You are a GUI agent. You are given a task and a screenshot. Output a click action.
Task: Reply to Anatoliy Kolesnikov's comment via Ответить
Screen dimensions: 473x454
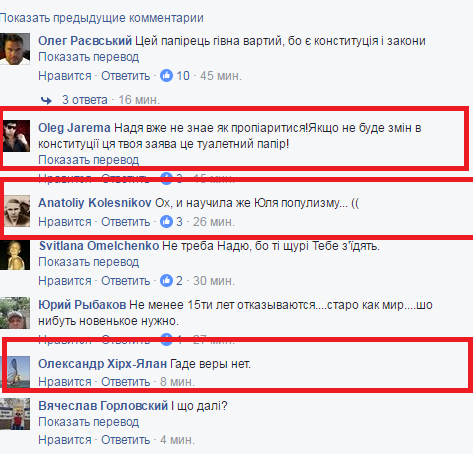point(126,222)
